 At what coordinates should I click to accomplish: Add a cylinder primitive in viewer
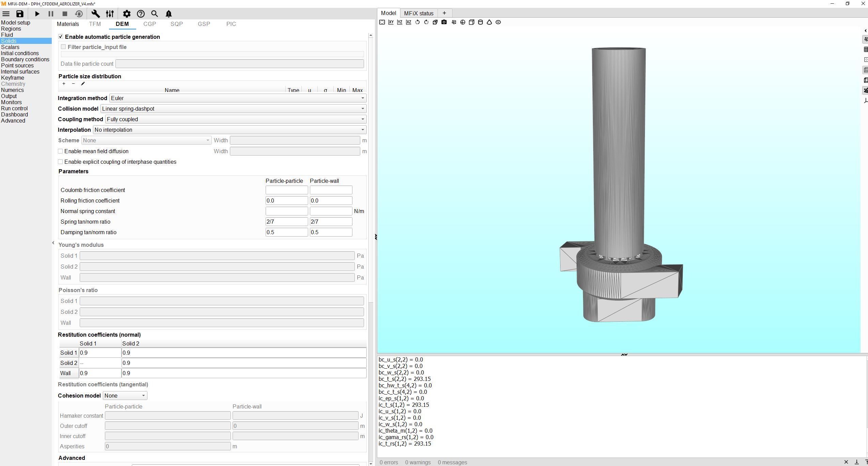480,22
